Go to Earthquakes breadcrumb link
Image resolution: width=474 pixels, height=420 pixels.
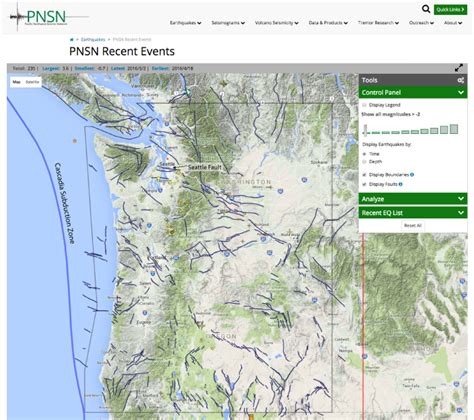coord(93,39)
